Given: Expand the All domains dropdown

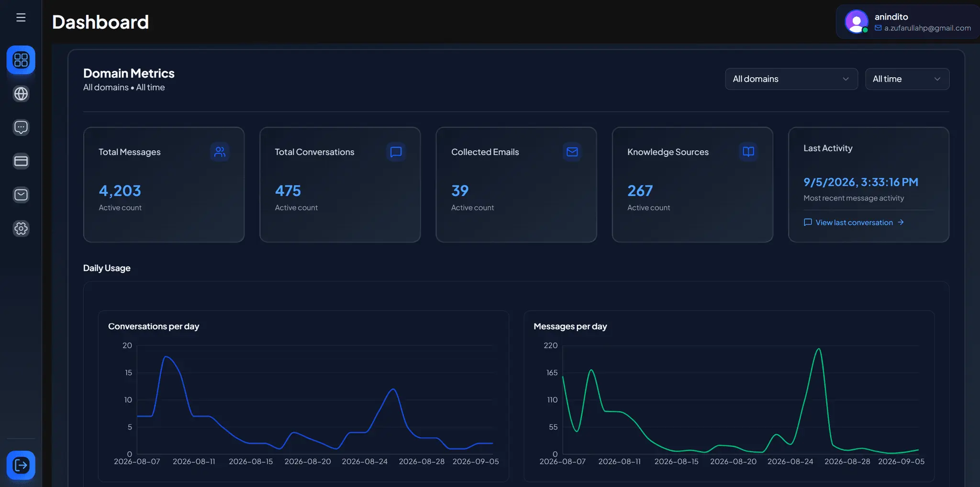Looking at the screenshot, I should click(x=791, y=79).
